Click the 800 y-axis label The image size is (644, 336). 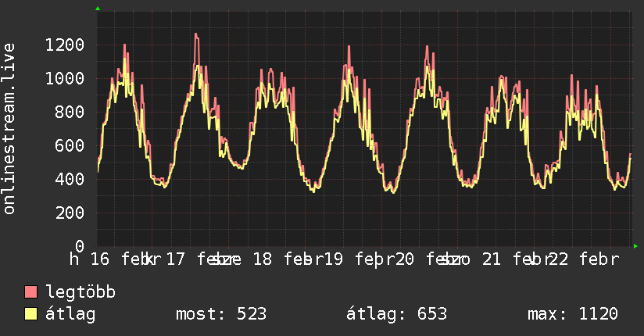(70, 112)
